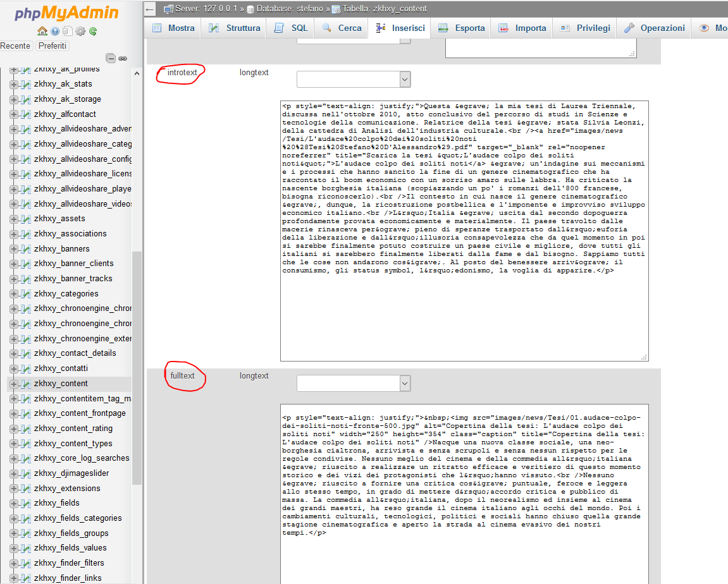Click the table icon beside zkhxy_content_rating
Viewport: 728px width, 584px height.
[26, 428]
